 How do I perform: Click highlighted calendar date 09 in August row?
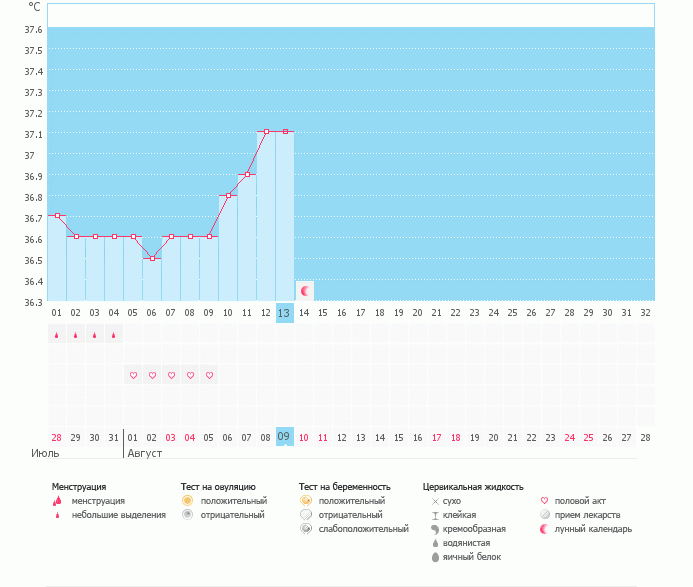pos(284,437)
